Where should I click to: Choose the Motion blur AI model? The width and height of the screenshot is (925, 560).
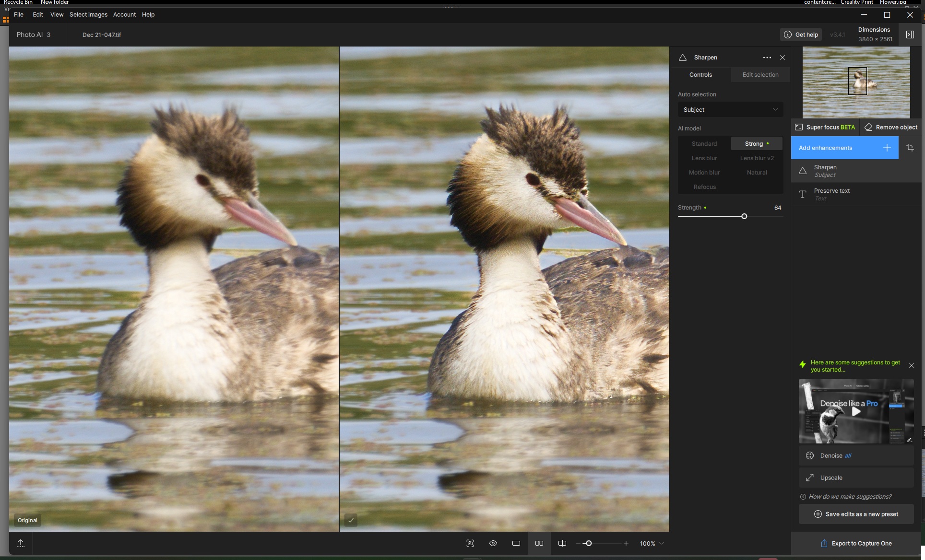pos(704,173)
